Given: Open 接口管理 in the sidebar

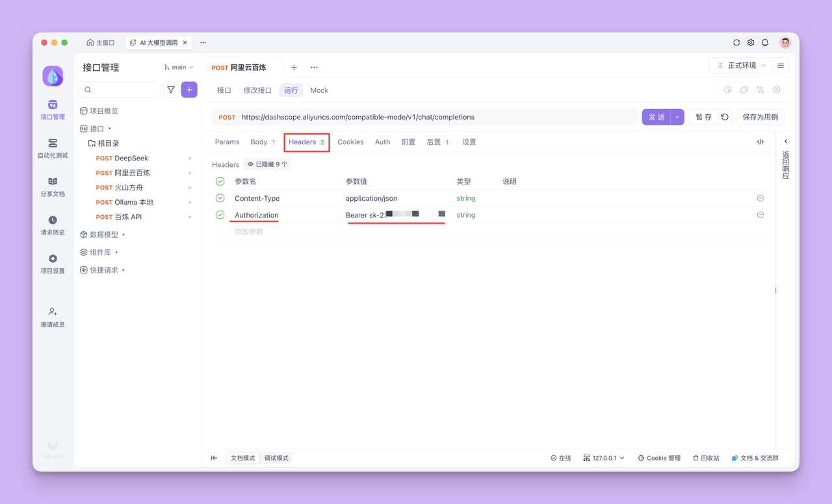Looking at the screenshot, I should (x=53, y=110).
